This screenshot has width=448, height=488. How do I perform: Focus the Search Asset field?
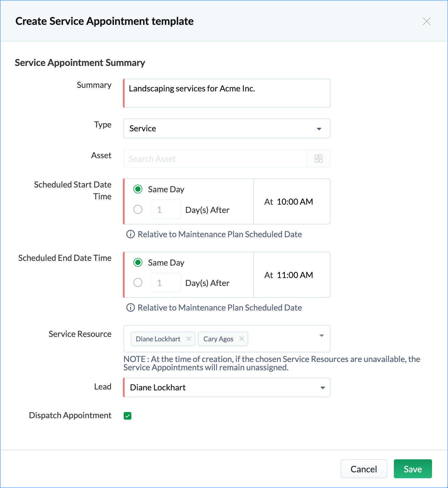pos(215,159)
